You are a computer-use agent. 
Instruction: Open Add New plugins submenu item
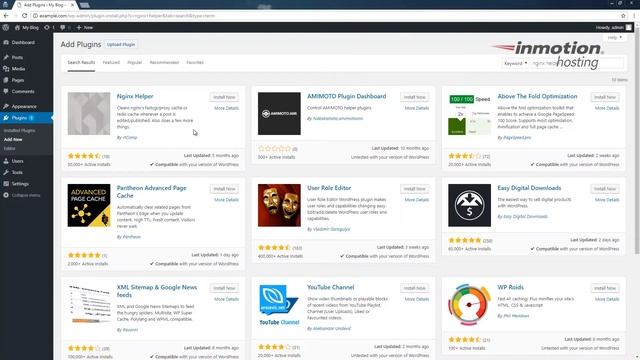click(x=13, y=140)
